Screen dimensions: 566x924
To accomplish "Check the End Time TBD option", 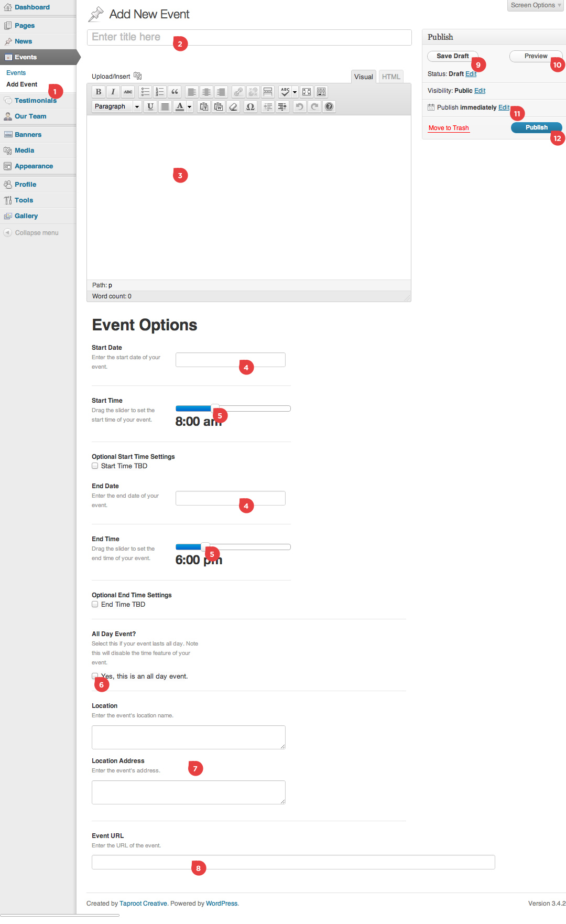I will point(95,604).
